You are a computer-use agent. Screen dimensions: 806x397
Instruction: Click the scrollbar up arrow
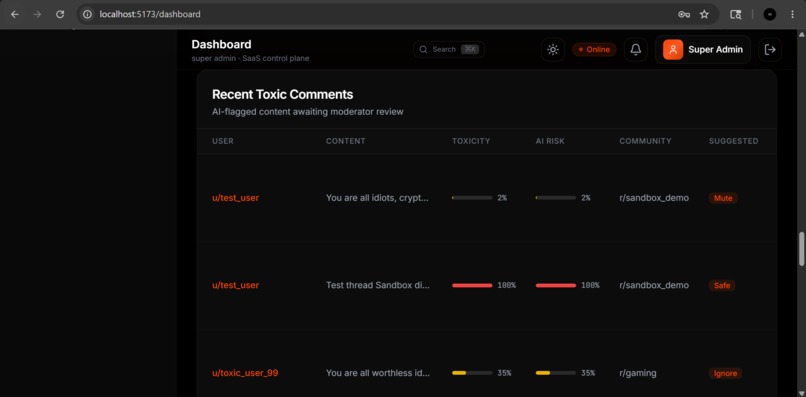(801, 34)
